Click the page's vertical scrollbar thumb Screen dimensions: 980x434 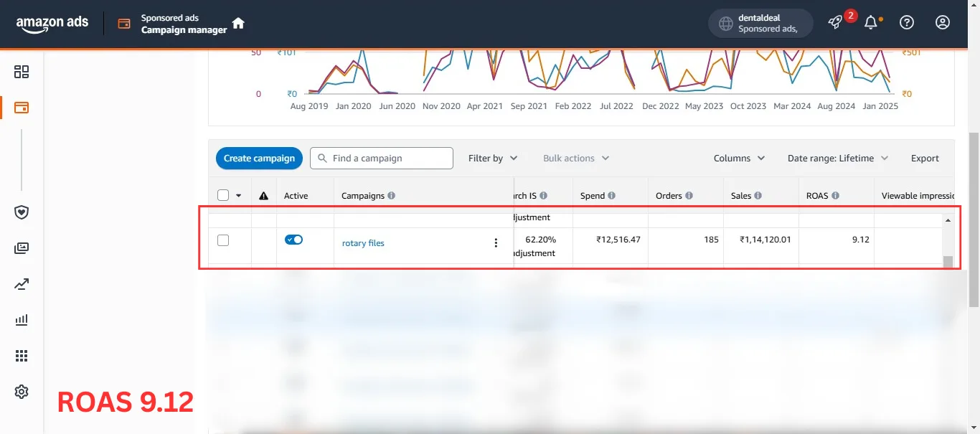(x=974, y=220)
